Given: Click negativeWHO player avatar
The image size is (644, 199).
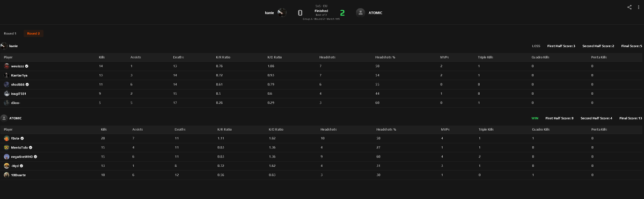Looking at the screenshot, I should tap(6, 157).
